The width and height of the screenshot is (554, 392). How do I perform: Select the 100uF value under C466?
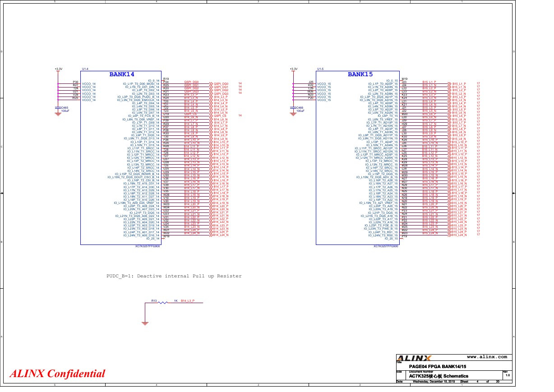[301, 111]
